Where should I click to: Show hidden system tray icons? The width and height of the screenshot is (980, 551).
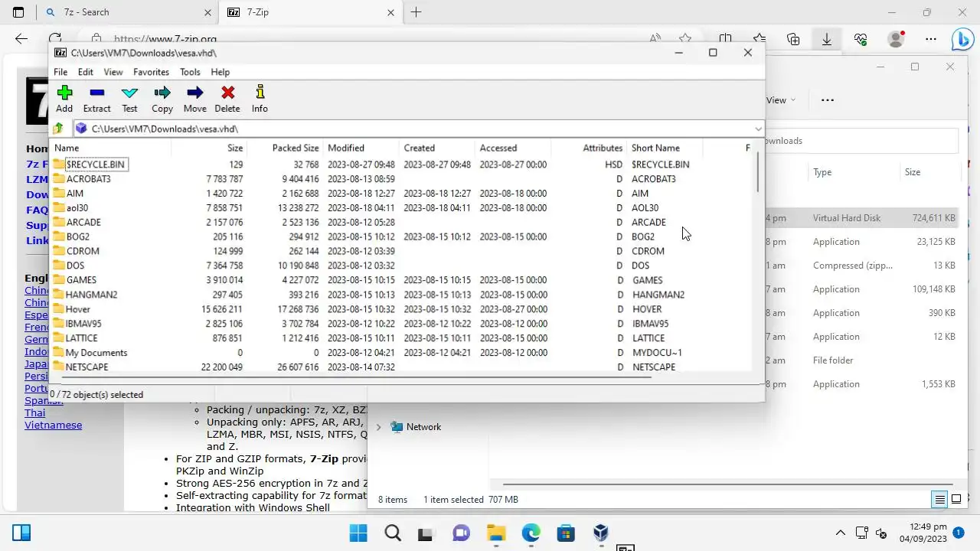point(841,533)
